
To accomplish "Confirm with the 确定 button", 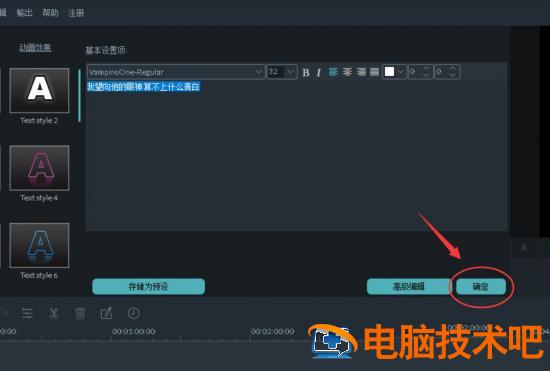I will 481,286.
